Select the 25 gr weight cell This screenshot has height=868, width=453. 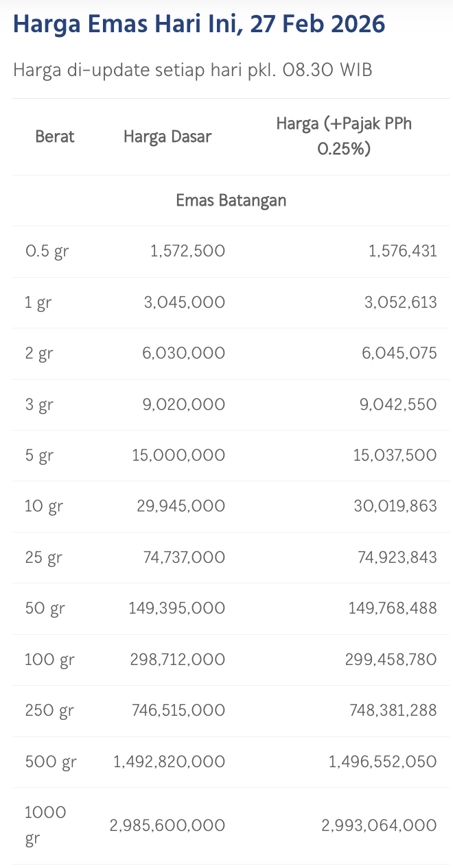tap(43, 558)
